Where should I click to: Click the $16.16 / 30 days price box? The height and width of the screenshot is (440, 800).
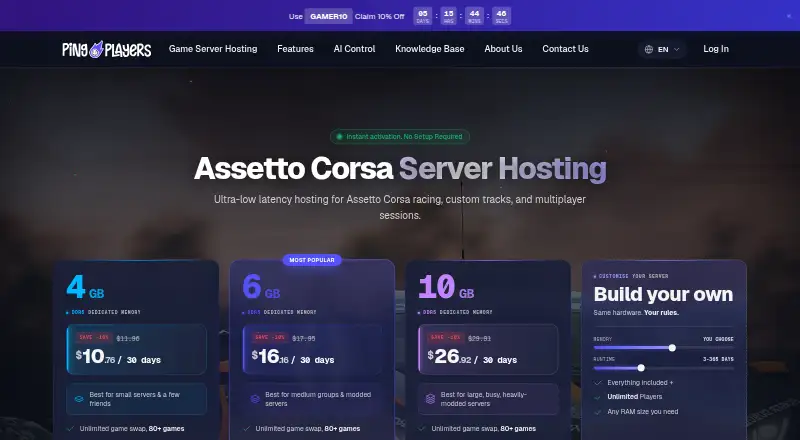point(312,350)
